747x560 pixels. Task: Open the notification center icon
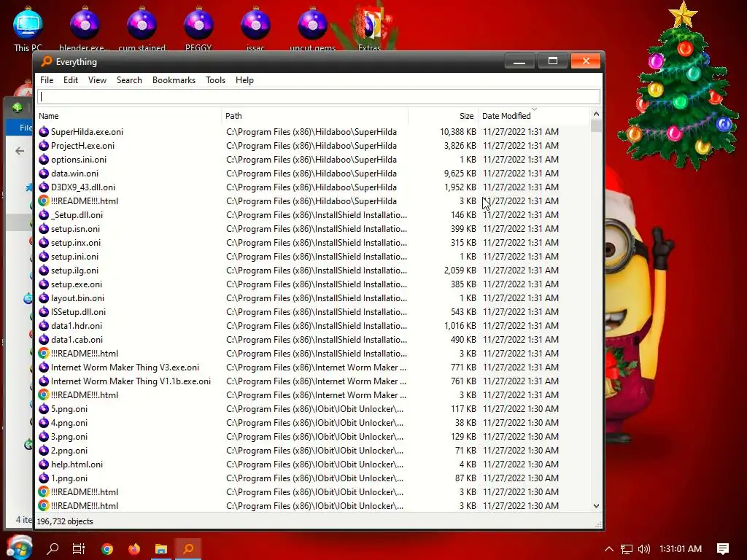coord(723,548)
